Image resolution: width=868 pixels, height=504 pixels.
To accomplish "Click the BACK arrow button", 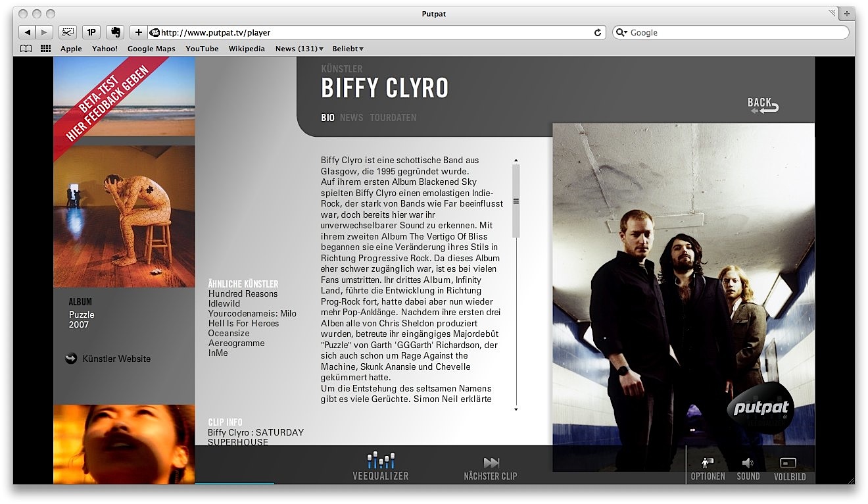I will [763, 105].
